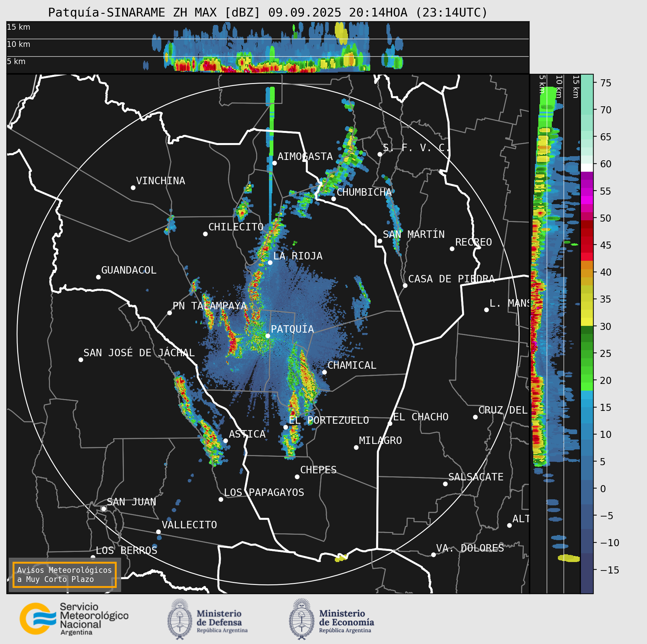Click the 55 dBZ magenta color band
647x644 pixels.
(x=587, y=192)
